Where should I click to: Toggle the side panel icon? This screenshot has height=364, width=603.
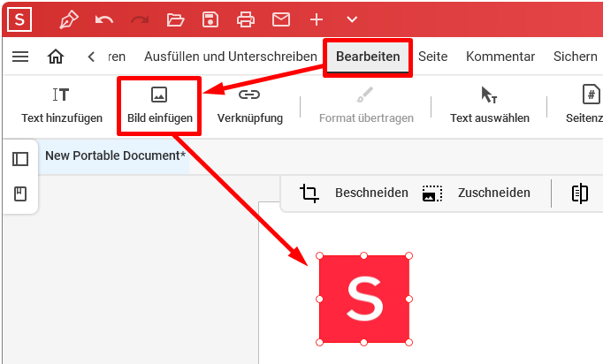tap(20, 159)
